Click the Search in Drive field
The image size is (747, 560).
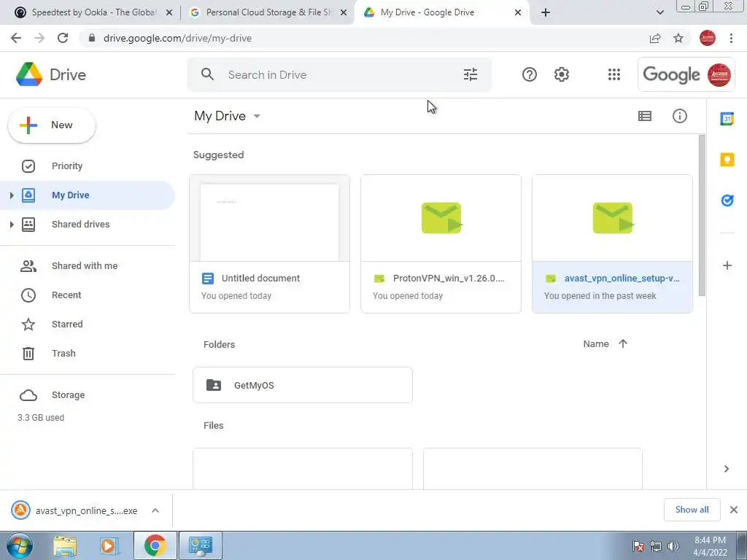tap(338, 75)
